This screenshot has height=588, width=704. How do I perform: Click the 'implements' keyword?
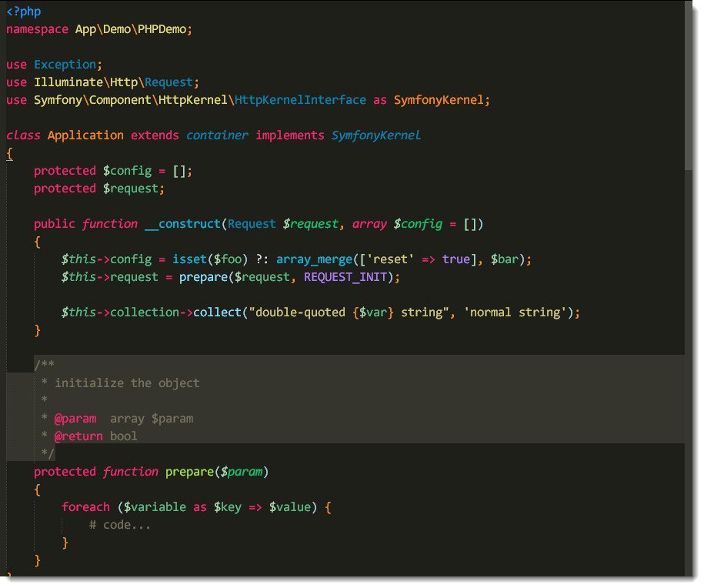tap(290, 135)
